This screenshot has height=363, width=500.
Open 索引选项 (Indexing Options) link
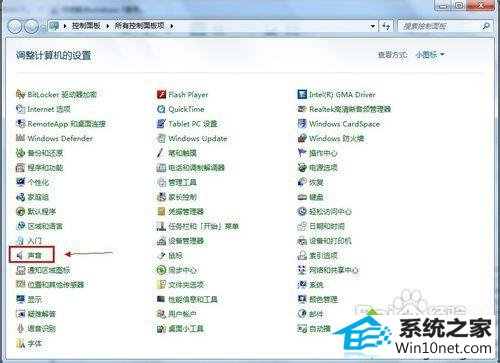click(x=323, y=255)
